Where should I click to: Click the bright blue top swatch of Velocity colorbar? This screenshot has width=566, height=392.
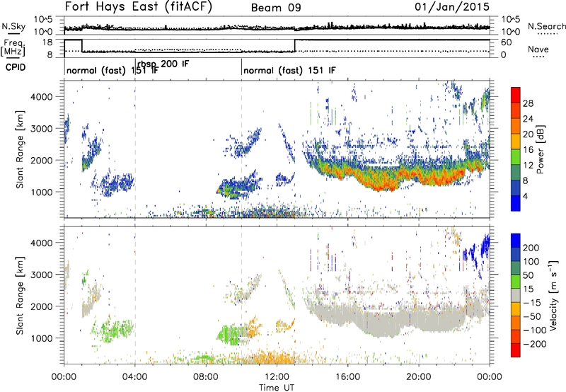[516, 241]
